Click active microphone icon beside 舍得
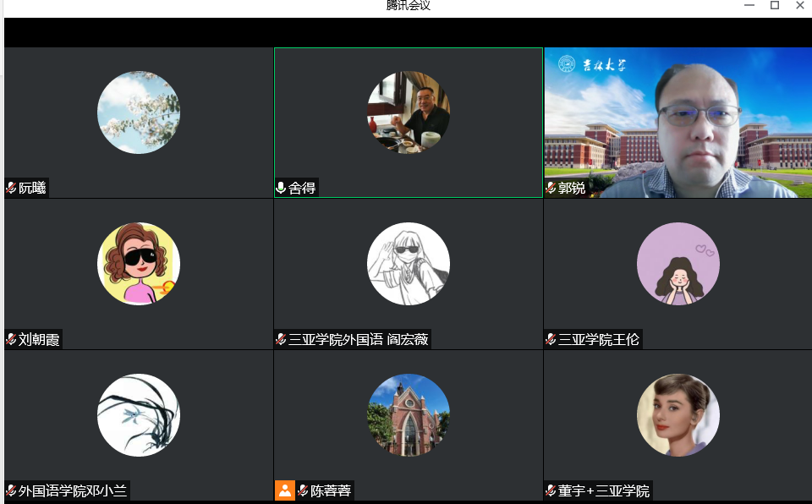The height and width of the screenshot is (504, 812). (281, 188)
